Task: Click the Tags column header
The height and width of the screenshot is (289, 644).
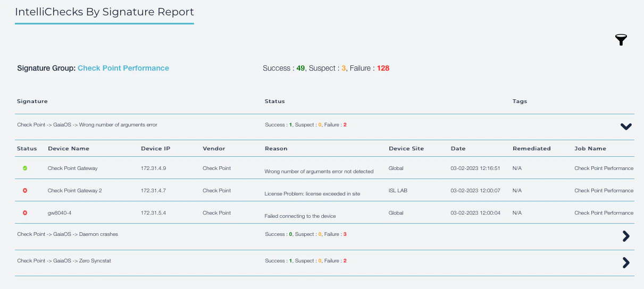Action: click(x=520, y=101)
